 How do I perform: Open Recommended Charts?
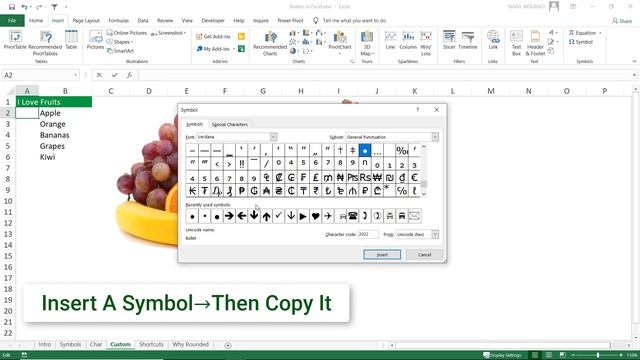pos(270,43)
